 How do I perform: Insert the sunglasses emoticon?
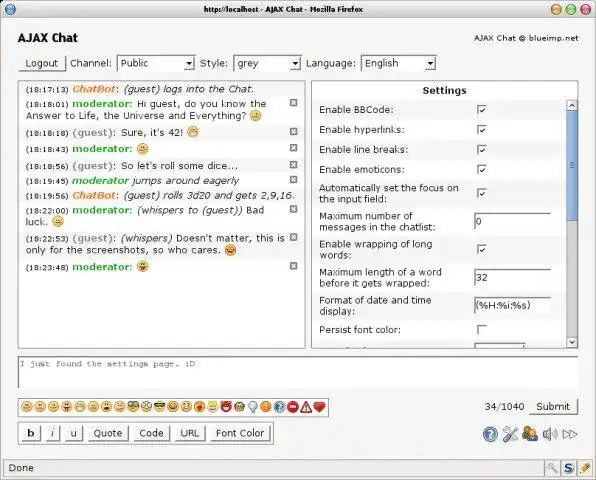[x=160, y=407]
